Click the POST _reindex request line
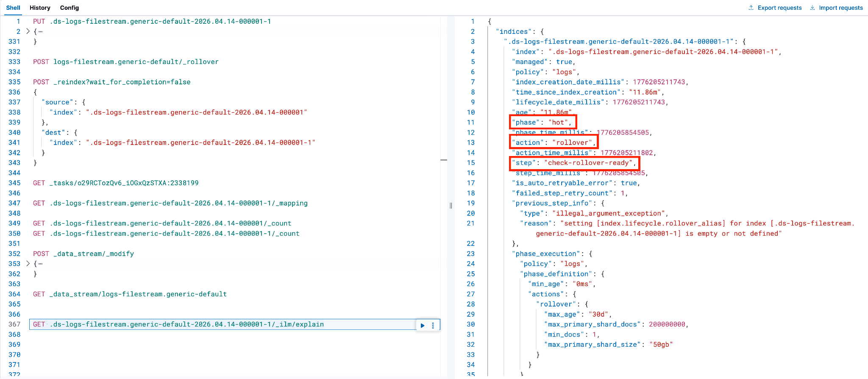Image resolution: width=868 pixels, height=379 pixels. [x=112, y=82]
